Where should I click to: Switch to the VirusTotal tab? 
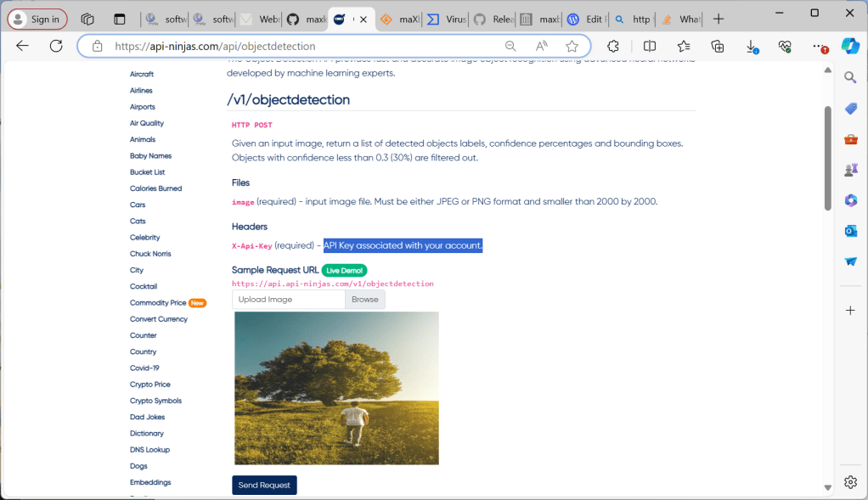446,19
